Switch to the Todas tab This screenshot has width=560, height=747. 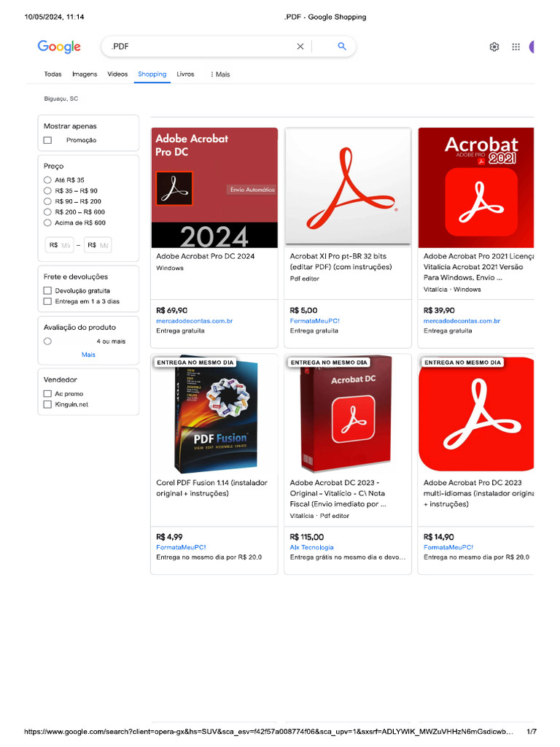52,74
